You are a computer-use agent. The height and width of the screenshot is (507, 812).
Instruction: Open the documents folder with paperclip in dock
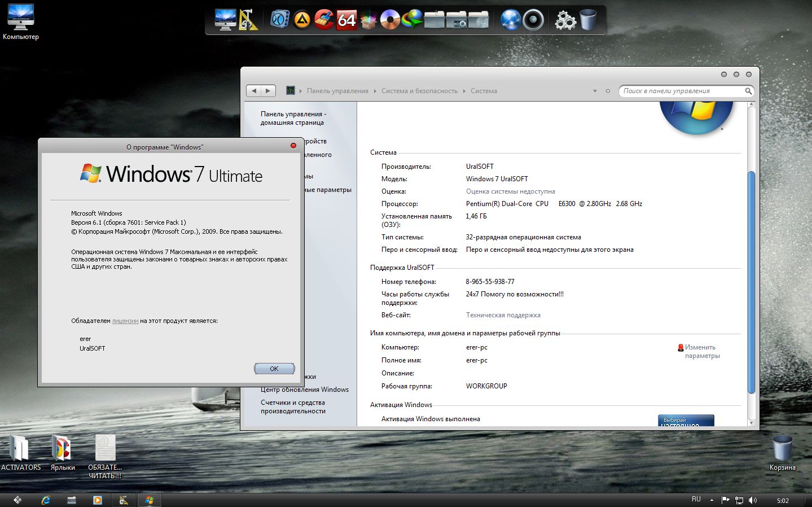(434, 20)
